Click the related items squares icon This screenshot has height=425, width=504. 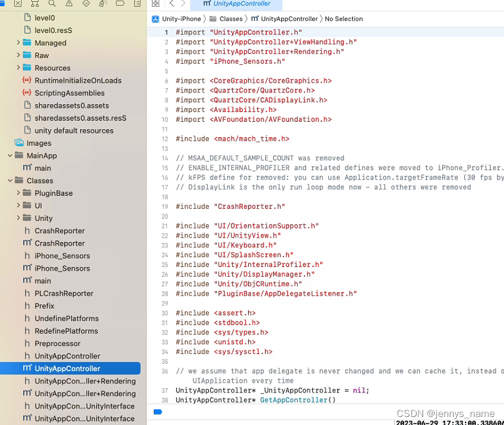pyautogui.click(x=156, y=4)
